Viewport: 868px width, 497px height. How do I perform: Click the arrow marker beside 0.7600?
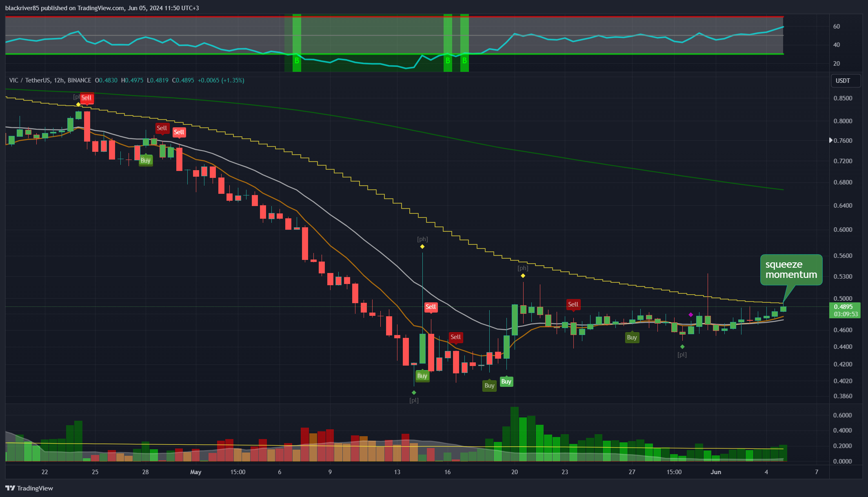tap(830, 140)
